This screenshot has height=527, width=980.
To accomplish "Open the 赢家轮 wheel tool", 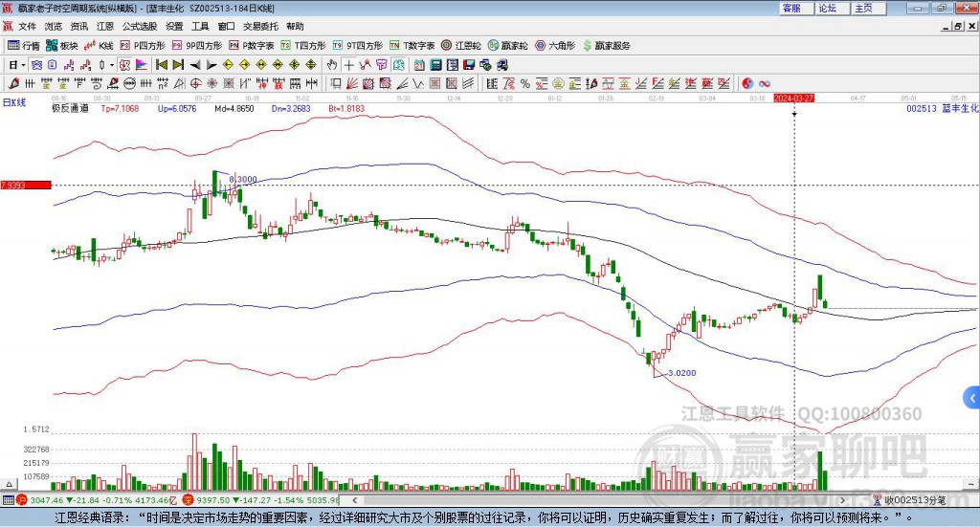I will tap(508, 46).
